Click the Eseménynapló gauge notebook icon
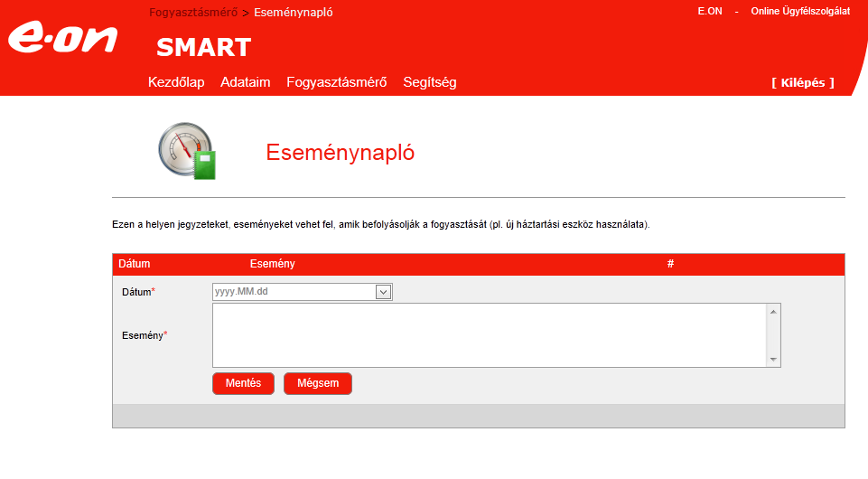This screenshot has width=868, height=479. (187, 151)
